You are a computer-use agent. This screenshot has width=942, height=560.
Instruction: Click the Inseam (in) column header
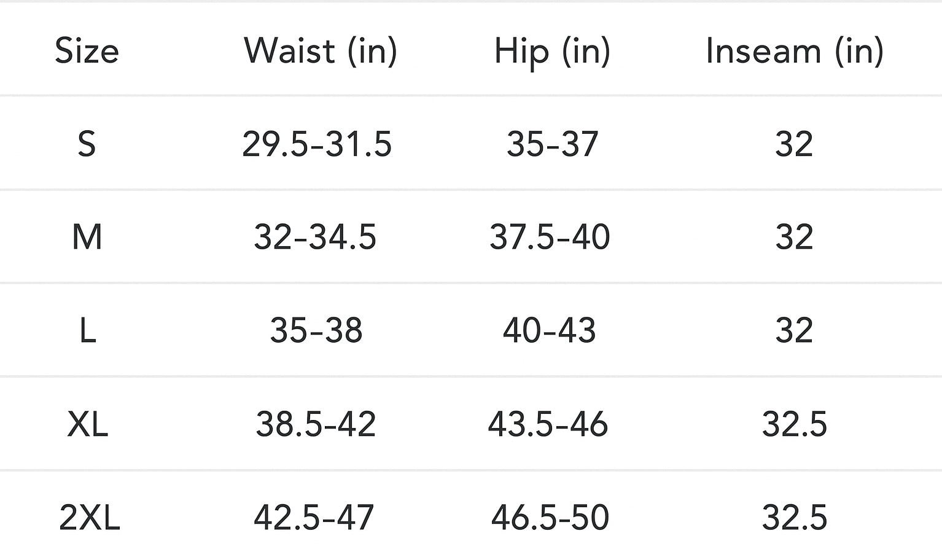[x=794, y=50]
